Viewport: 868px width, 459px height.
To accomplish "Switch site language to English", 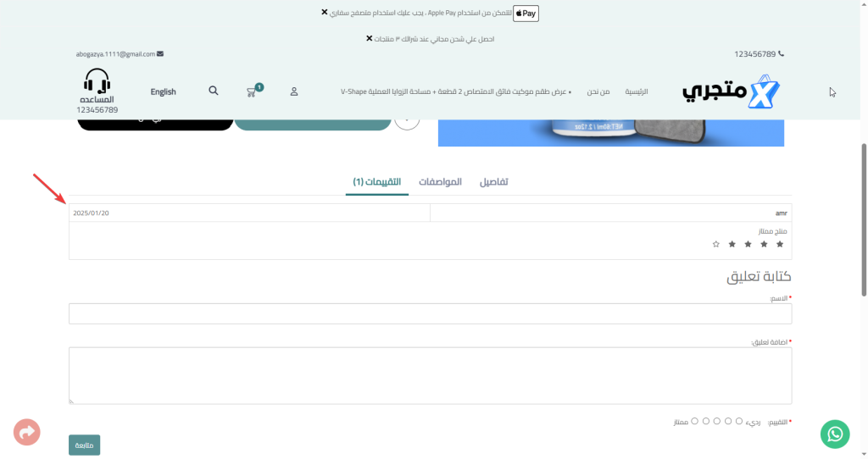I will [x=164, y=91].
